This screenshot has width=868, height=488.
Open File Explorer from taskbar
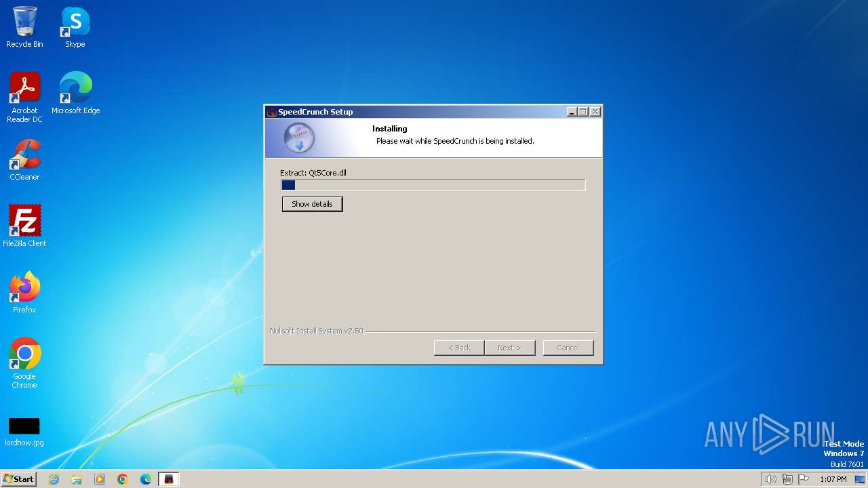(x=77, y=479)
